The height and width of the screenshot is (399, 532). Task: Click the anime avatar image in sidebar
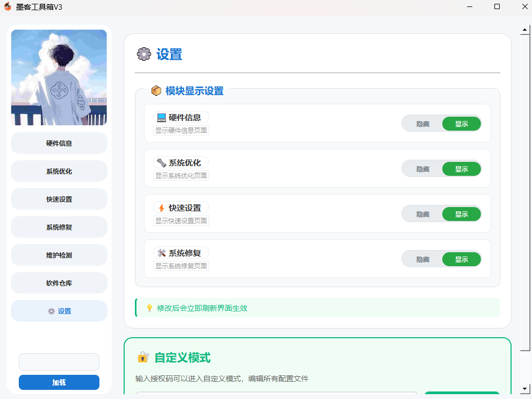(59, 77)
